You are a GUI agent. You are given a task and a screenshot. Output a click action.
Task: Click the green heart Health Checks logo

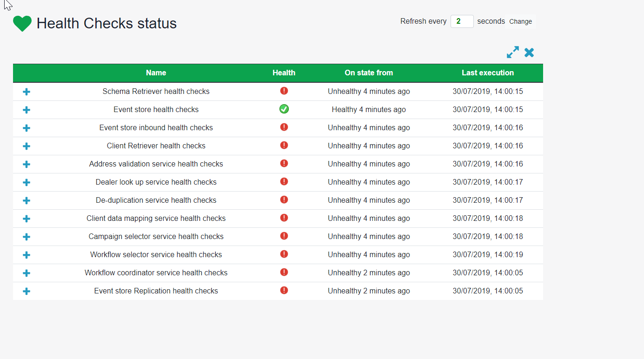pyautogui.click(x=22, y=23)
